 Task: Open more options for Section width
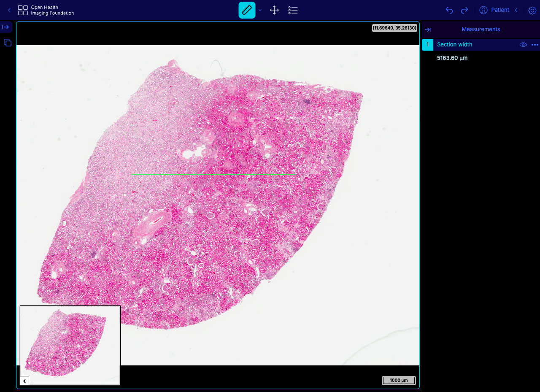pos(535,45)
